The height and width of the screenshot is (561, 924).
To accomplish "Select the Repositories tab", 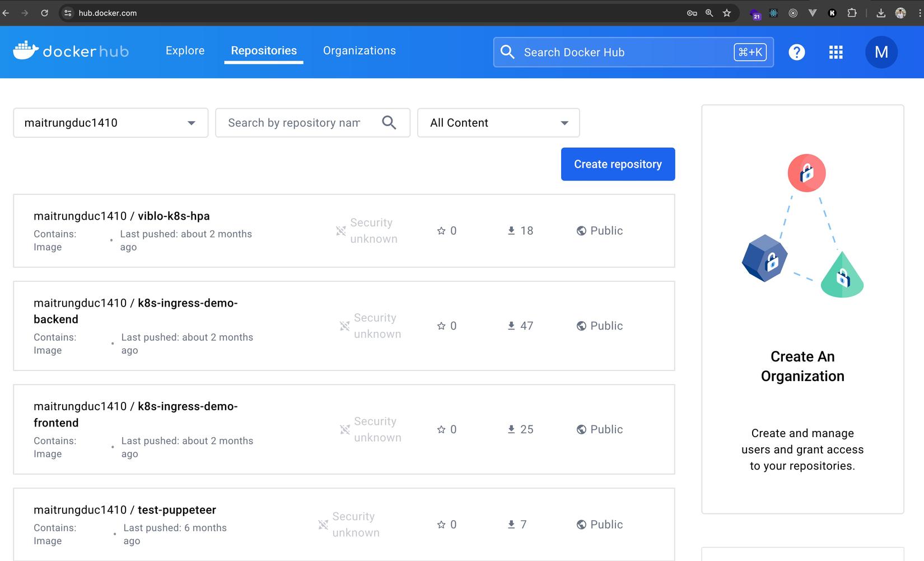I will click(264, 50).
